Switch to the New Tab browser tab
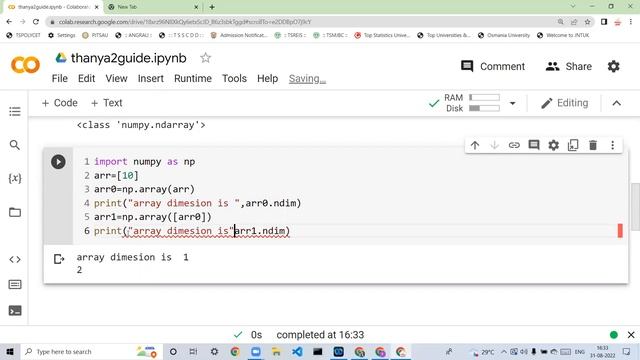Viewport: 640px width, 360px height. tap(151, 7)
